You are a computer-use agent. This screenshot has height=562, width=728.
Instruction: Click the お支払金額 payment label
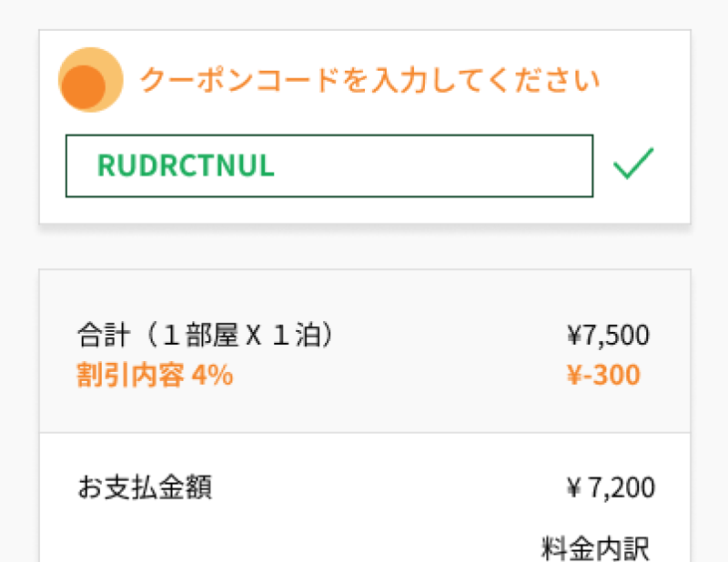145,488
